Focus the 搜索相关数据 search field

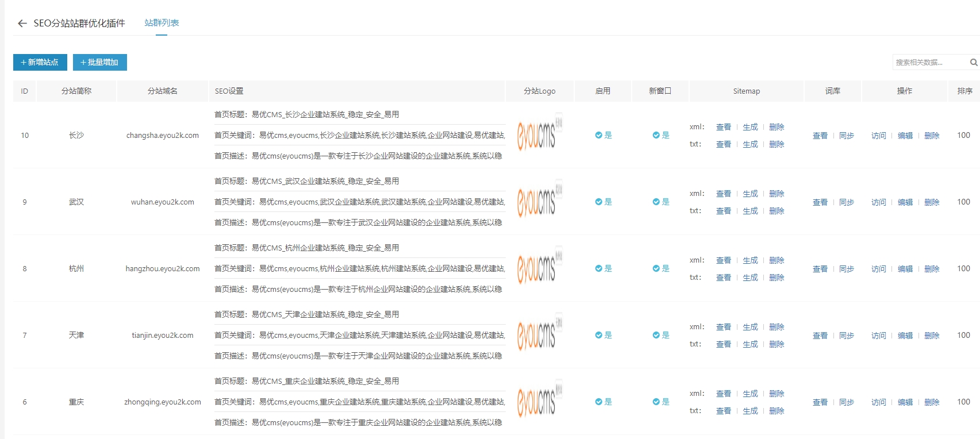[929, 63]
